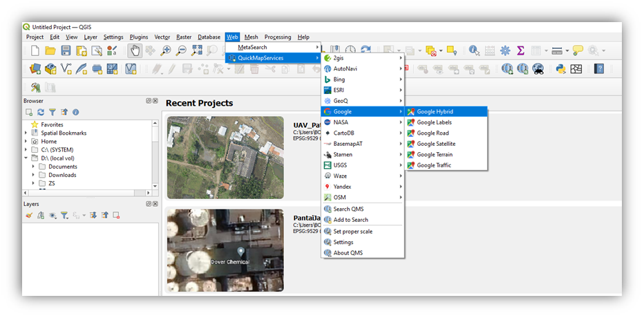Open the NASA provider submenu
This screenshot has width=644, height=318.
click(x=363, y=122)
